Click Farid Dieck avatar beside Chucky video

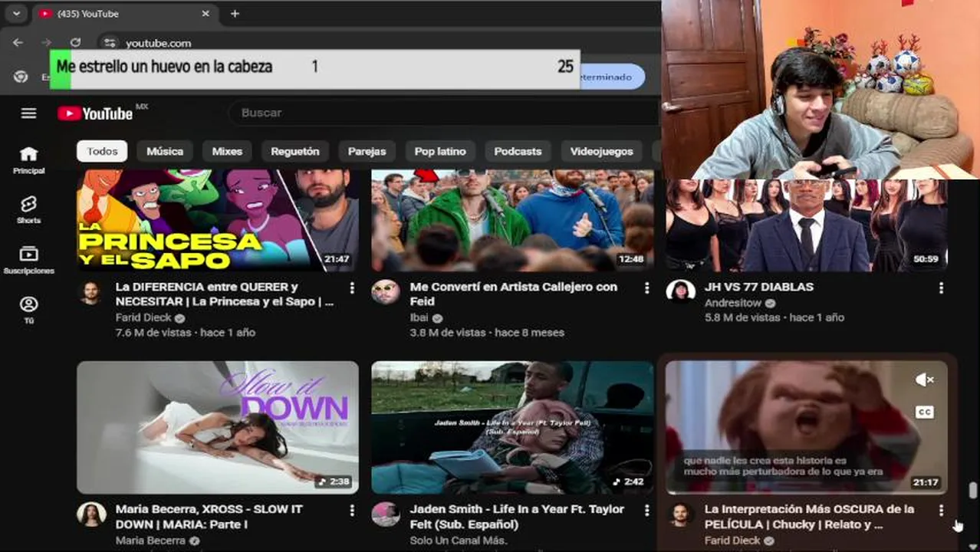pos(680,514)
